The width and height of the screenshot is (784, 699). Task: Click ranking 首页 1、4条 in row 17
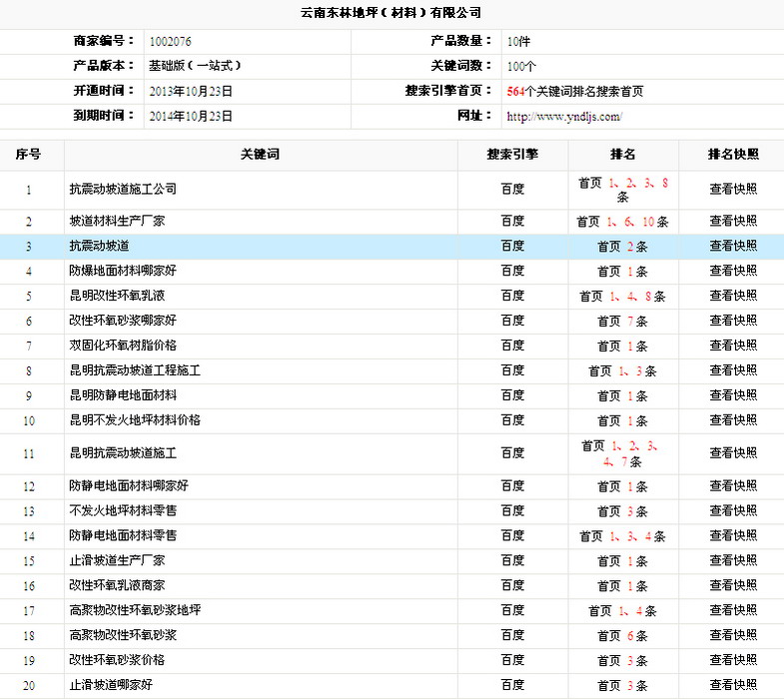tap(622, 611)
